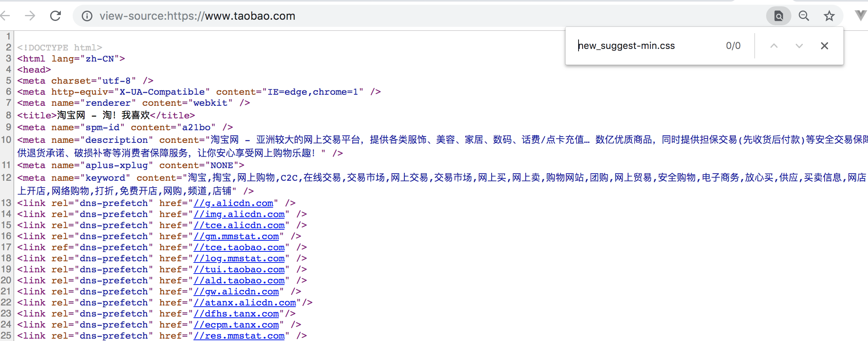
Task: Click the address bar URL text
Action: 197,16
